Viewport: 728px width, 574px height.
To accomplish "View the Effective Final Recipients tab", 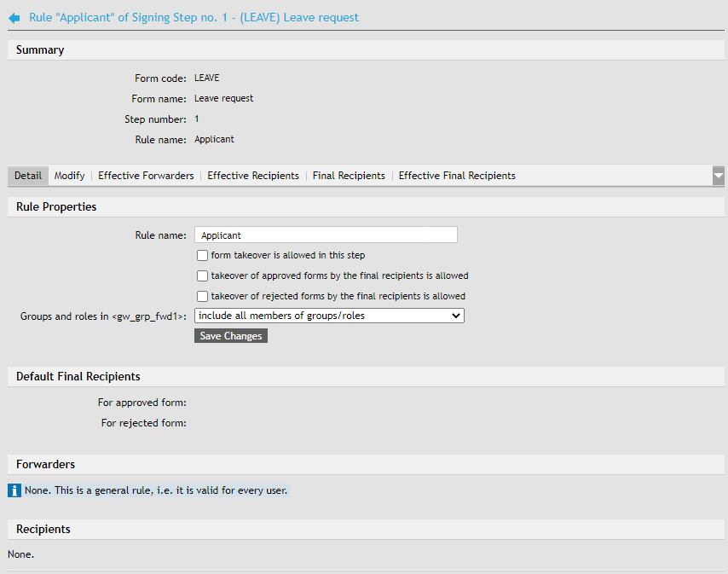I will (457, 176).
